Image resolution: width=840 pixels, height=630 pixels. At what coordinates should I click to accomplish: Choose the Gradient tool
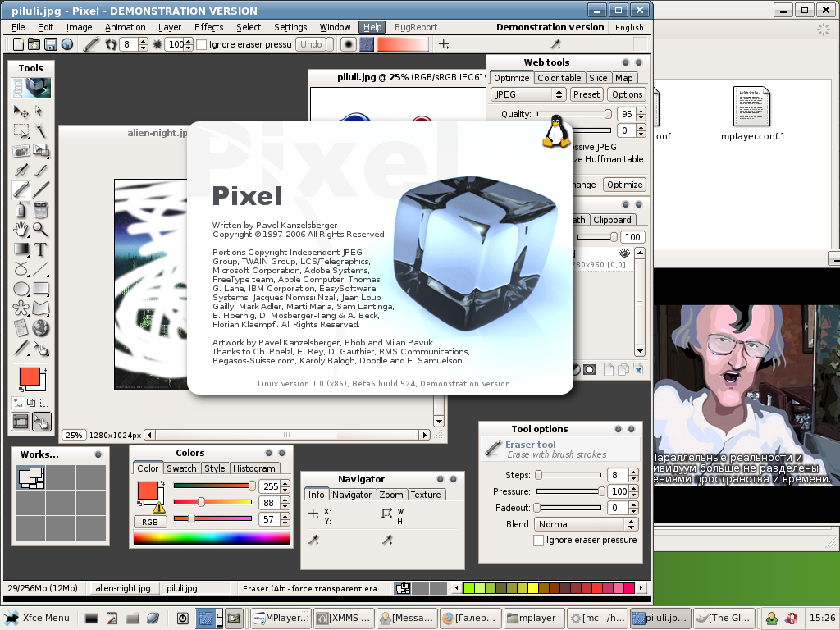point(21,249)
